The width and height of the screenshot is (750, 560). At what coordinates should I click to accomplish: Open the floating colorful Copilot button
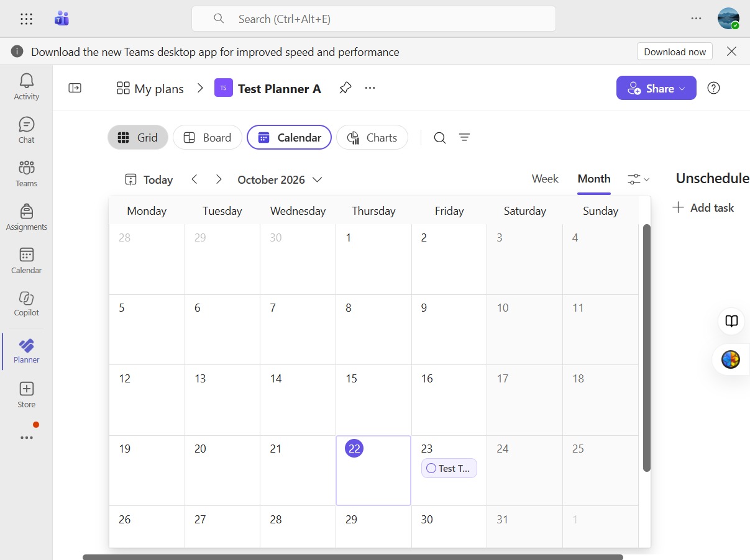pos(731,359)
